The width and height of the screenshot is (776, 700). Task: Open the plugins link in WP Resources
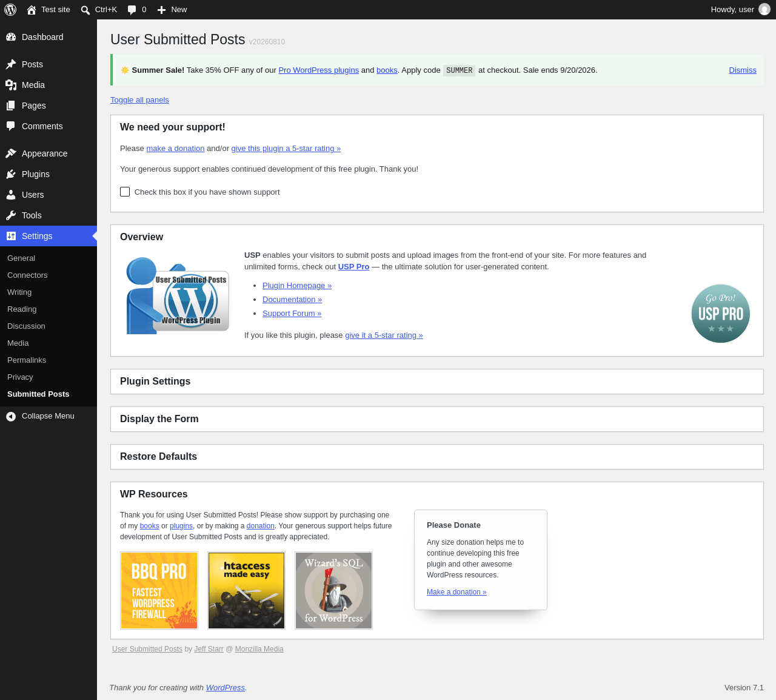181,526
